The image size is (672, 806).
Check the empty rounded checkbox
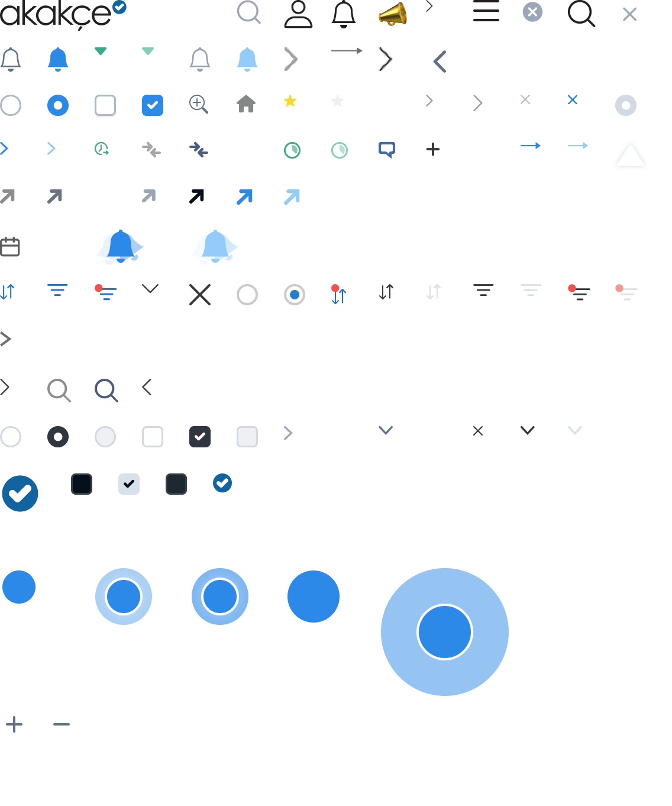pos(105,105)
